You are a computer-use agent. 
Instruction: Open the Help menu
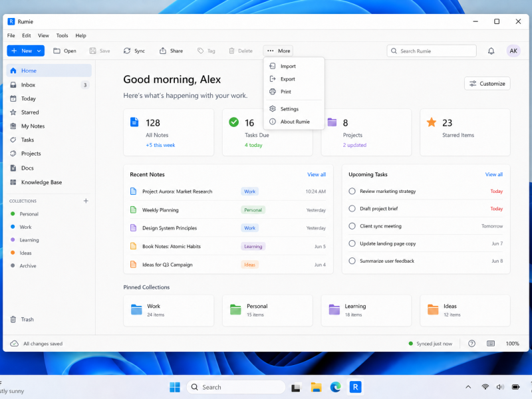(80, 35)
